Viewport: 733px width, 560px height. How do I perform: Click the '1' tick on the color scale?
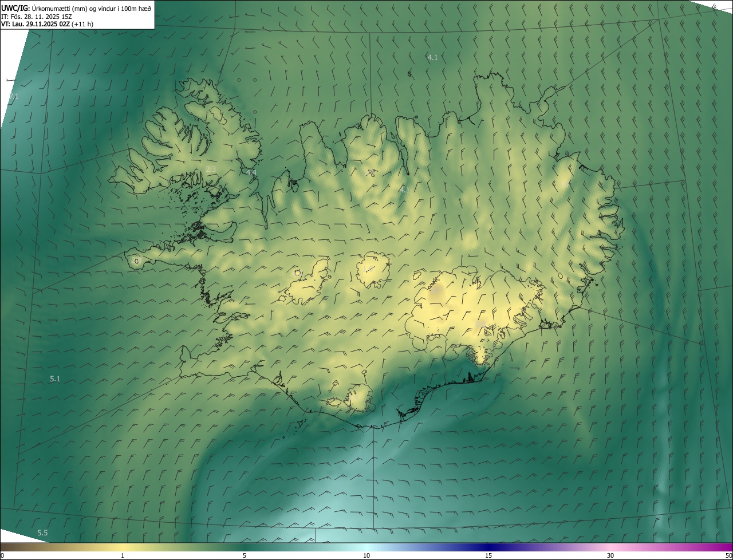[x=123, y=555]
